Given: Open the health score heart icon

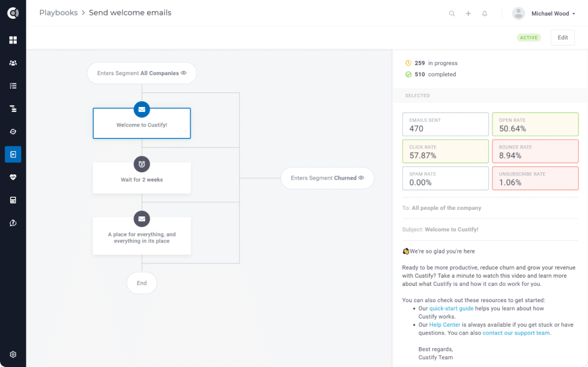Looking at the screenshot, I should (x=13, y=177).
